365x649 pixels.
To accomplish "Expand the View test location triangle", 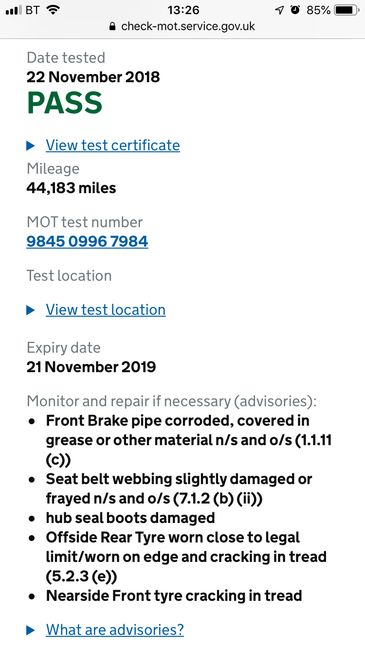I will (x=31, y=310).
